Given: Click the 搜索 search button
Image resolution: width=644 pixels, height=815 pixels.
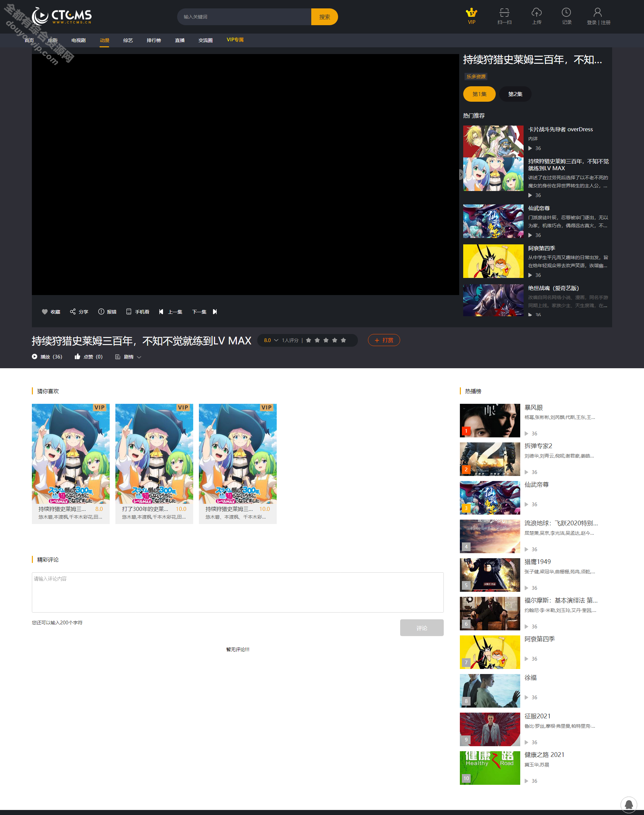Looking at the screenshot, I should pos(324,17).
